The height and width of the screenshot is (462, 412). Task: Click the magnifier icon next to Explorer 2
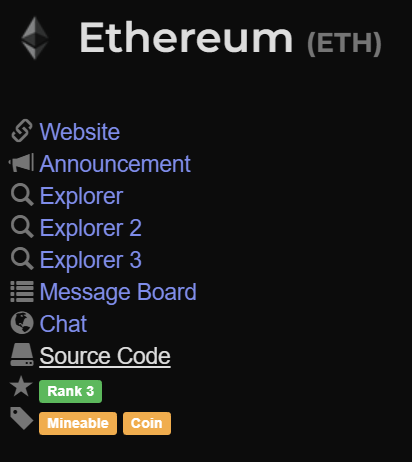[x=22, y=227]
